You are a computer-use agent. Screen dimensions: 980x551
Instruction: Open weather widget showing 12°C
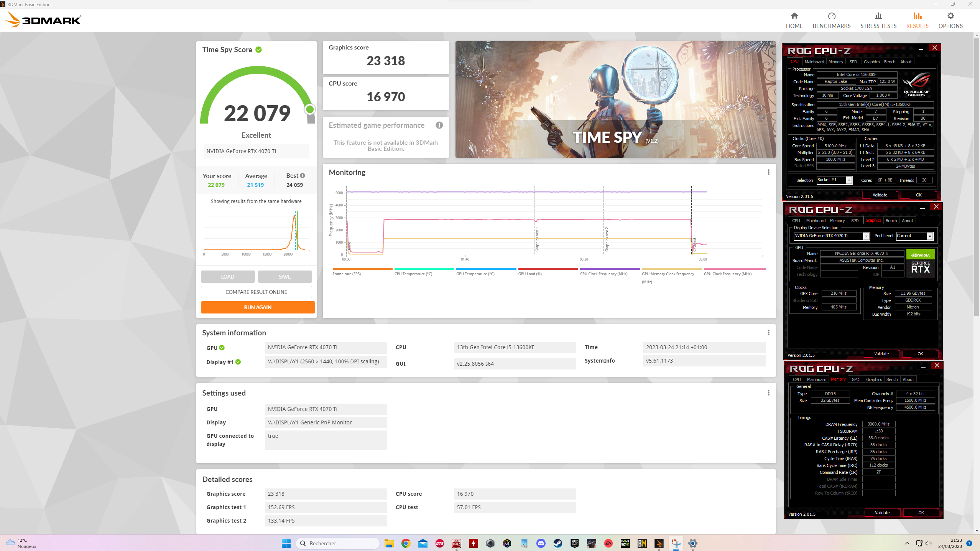pos(21,543)
